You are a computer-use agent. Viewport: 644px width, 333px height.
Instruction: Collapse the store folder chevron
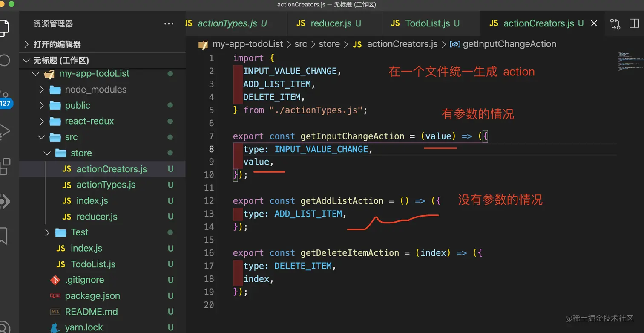(48, 153)
